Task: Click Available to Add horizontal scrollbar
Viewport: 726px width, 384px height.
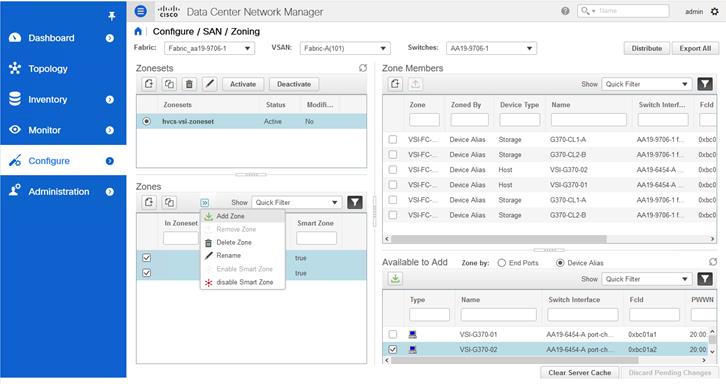Action: click(x=514, y=360)
